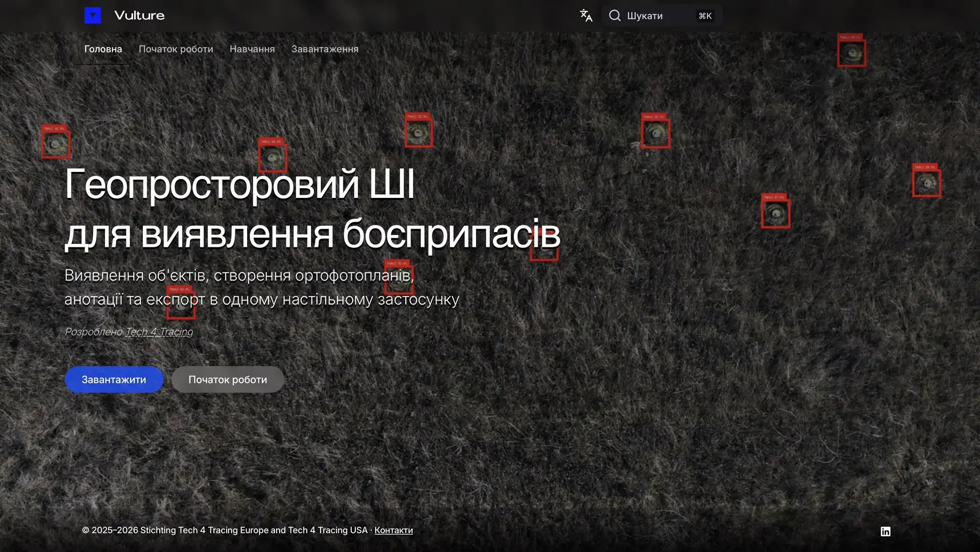Screen dimensions: 980x552
Task: Open the Початок роботи navigation tab
Action: (176, 49)
